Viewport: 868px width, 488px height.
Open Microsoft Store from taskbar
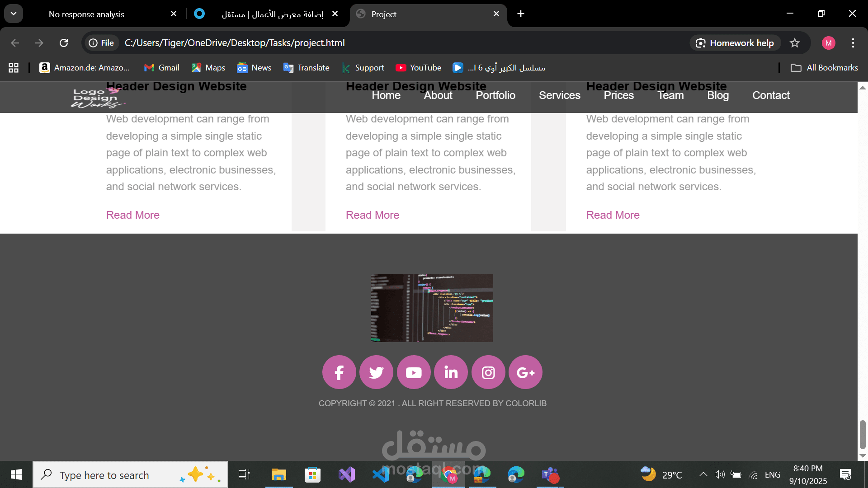(x=313, y=474)
